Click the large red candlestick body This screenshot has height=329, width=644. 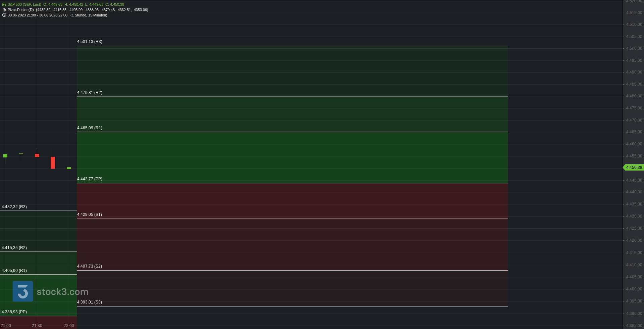[53, 163]
